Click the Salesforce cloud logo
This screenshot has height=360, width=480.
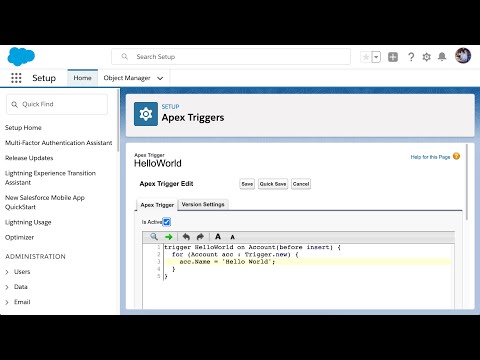tap(21, 57)
